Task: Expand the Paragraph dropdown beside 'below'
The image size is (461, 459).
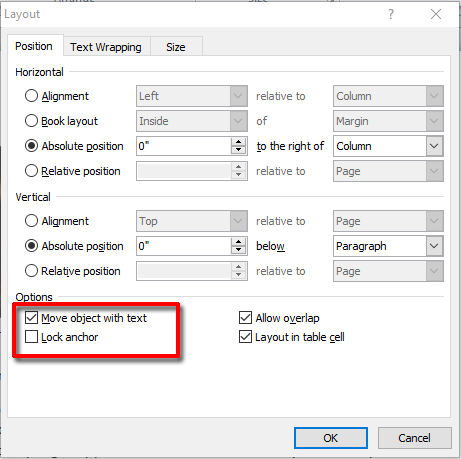Action: click(388, 246)
